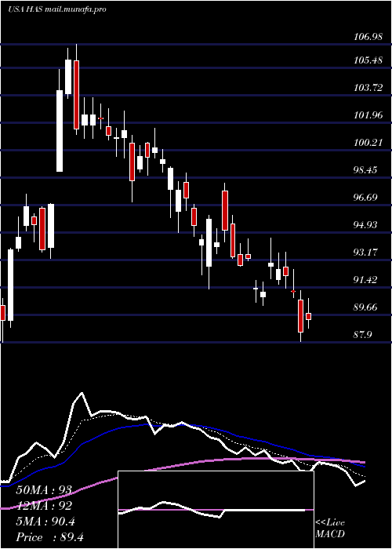Click the 'USA HAS mail.munafa.pro' chart title
The width and height of the screenshot is (392, 549).
pos(56,9)
